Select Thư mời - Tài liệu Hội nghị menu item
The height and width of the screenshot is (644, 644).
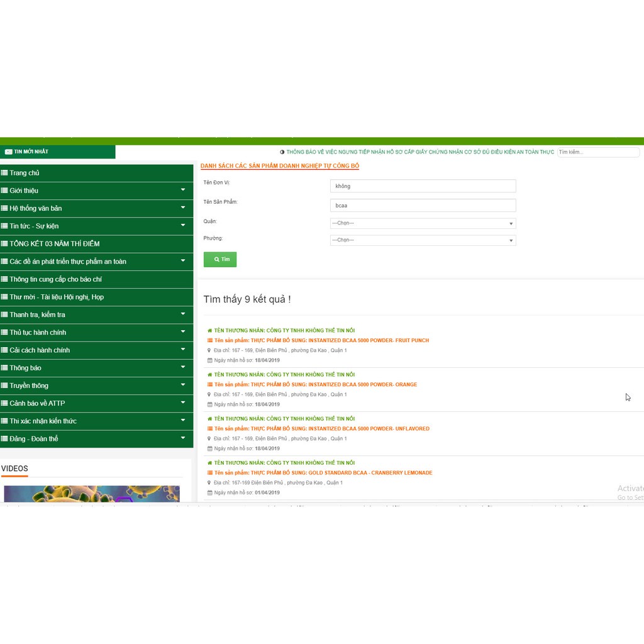point(57,297)
